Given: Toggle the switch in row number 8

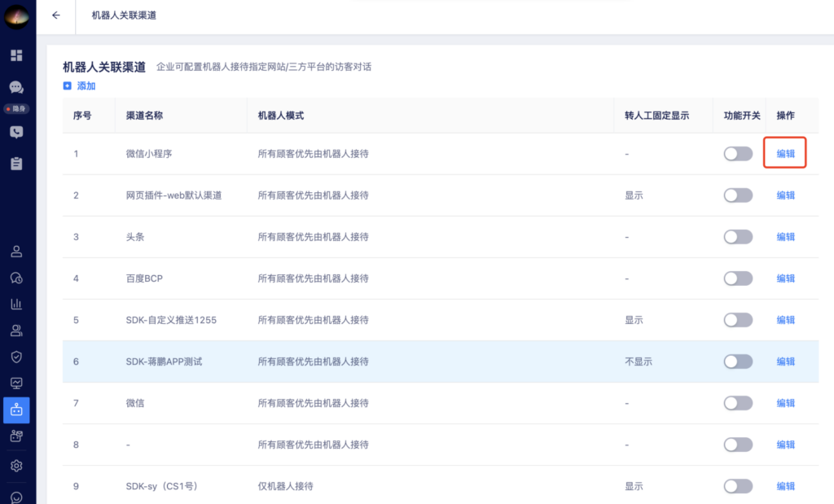Looking at the screenshot, I should 738,445.
